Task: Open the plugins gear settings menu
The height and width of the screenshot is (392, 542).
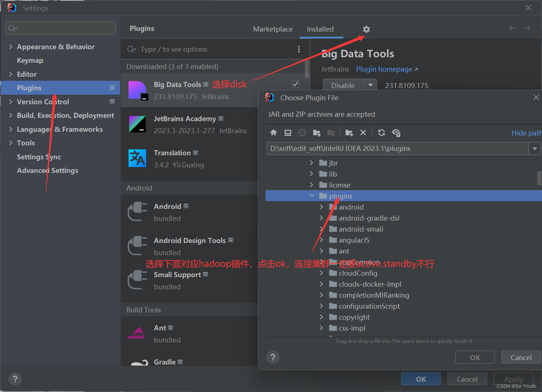Action: pyautogui.click(x=366, y=29)
